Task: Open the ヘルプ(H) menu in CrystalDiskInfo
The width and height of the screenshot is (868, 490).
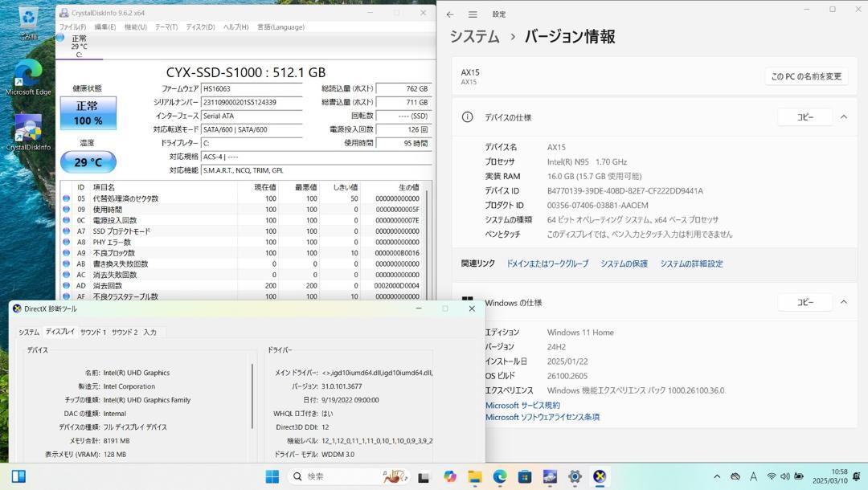Action: coord(235,27)
